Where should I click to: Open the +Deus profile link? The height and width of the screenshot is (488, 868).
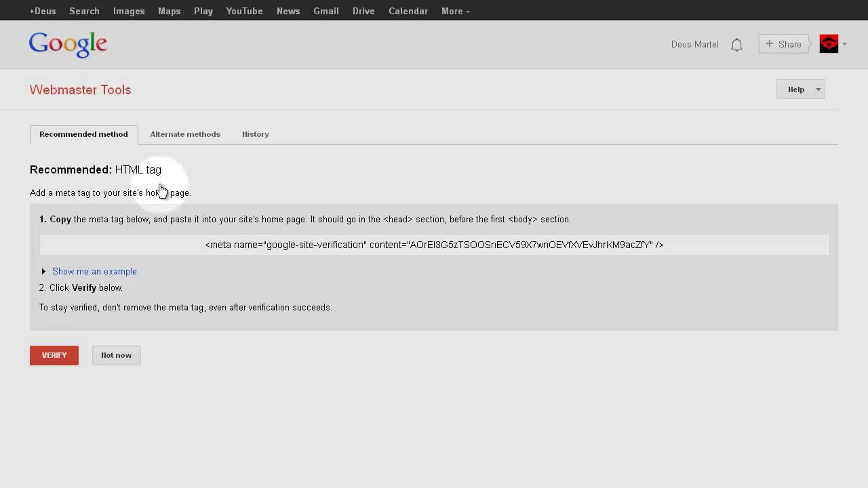click(x=43, y=11)
